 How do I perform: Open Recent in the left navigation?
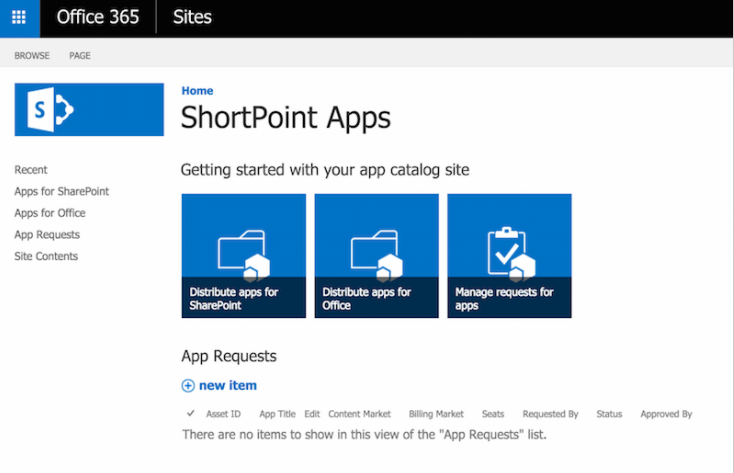(x=31, y=170)
